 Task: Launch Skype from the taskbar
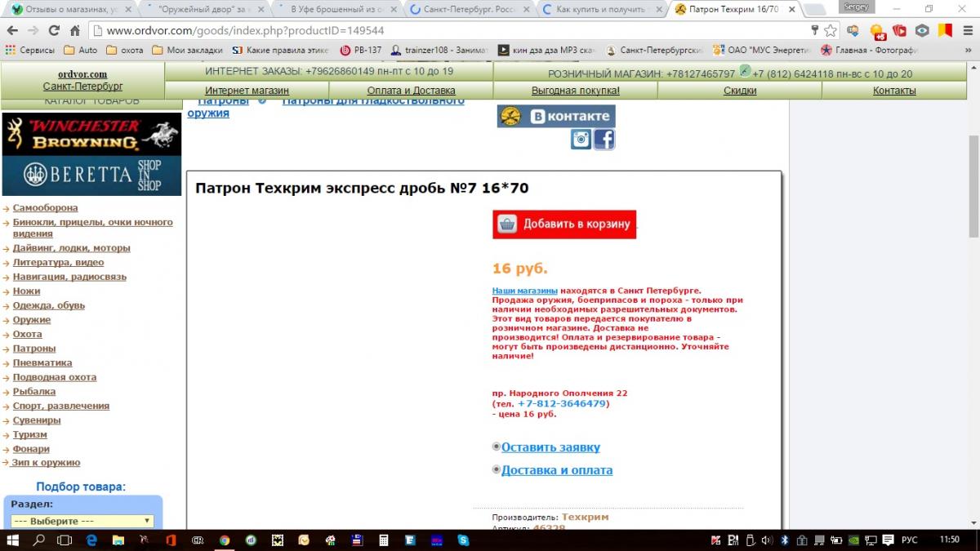463,540
